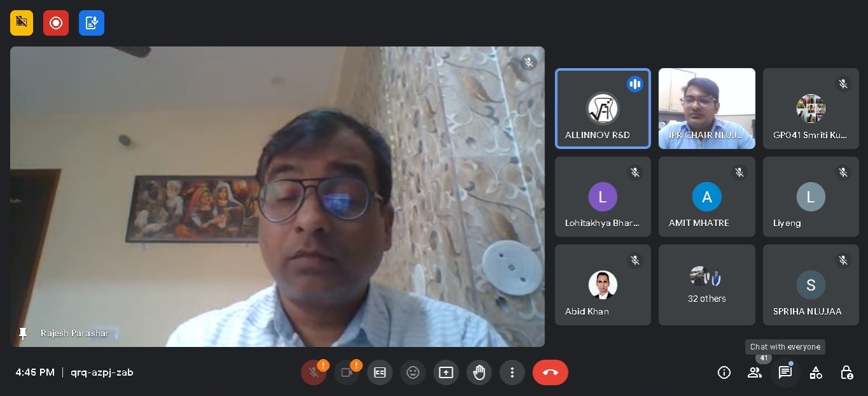This screenshot has height=396, width=868.
Task: Click the red record extension icon
Action: pyautogui.click(x=56, y=23)
